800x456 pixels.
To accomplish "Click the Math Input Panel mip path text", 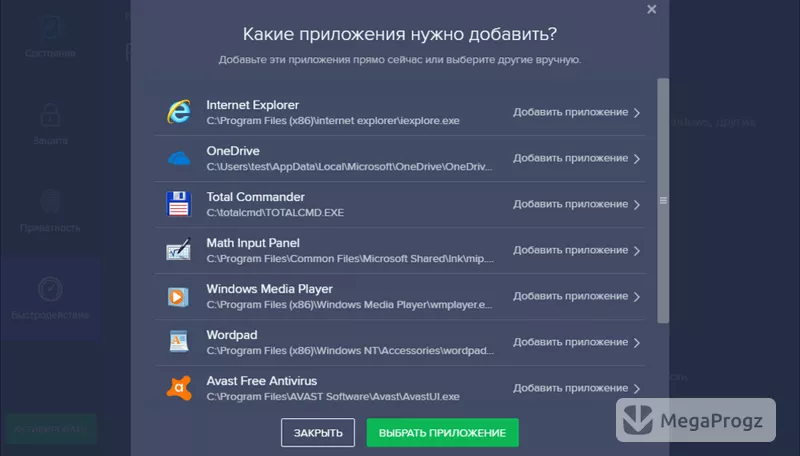I will 350,259.
